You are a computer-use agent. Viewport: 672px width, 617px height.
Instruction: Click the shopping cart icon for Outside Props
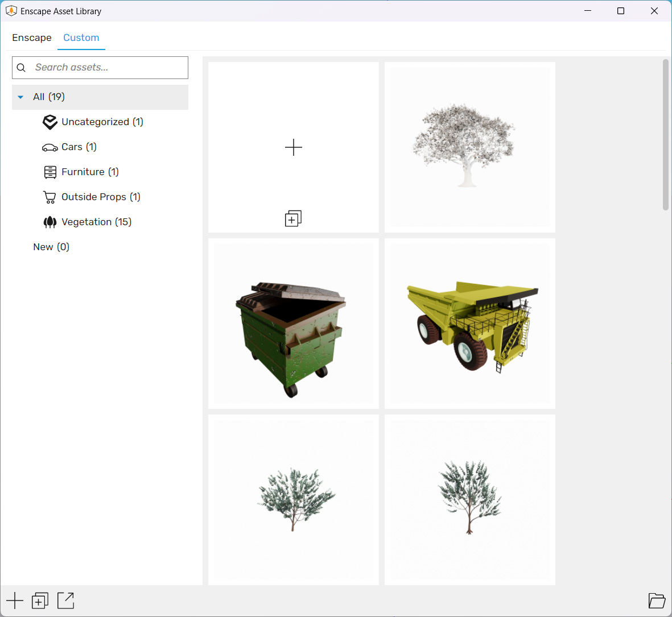50,197
